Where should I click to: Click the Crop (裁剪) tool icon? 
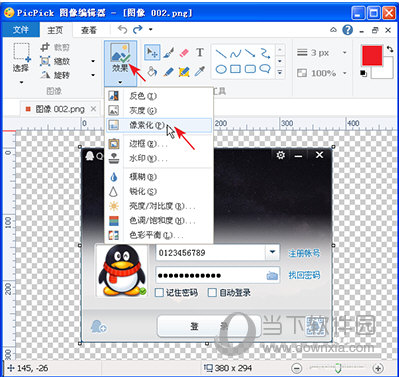(45, 47)
